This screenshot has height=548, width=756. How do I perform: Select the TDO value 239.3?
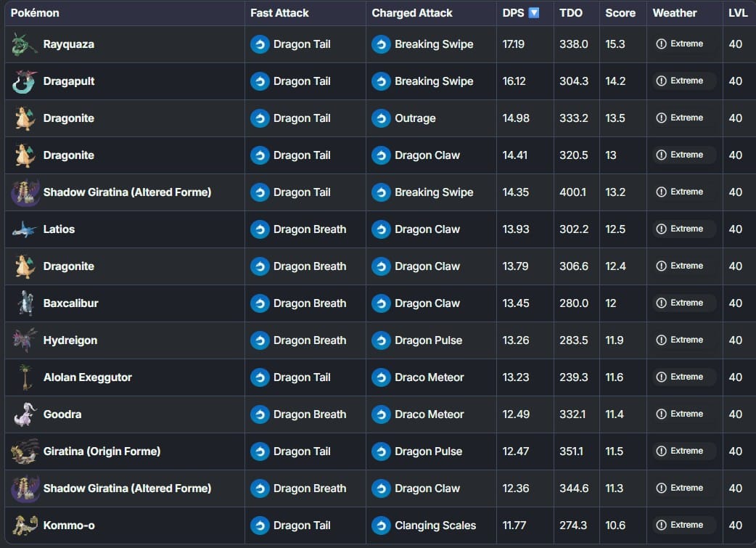click(x=573, y=377)
